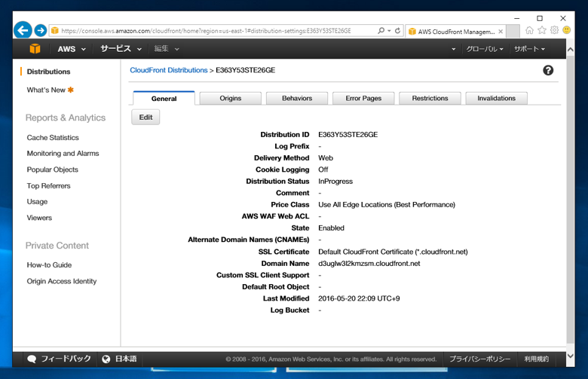
Task: Select Distributions in the sidebar
Action: tap(48, 72)
